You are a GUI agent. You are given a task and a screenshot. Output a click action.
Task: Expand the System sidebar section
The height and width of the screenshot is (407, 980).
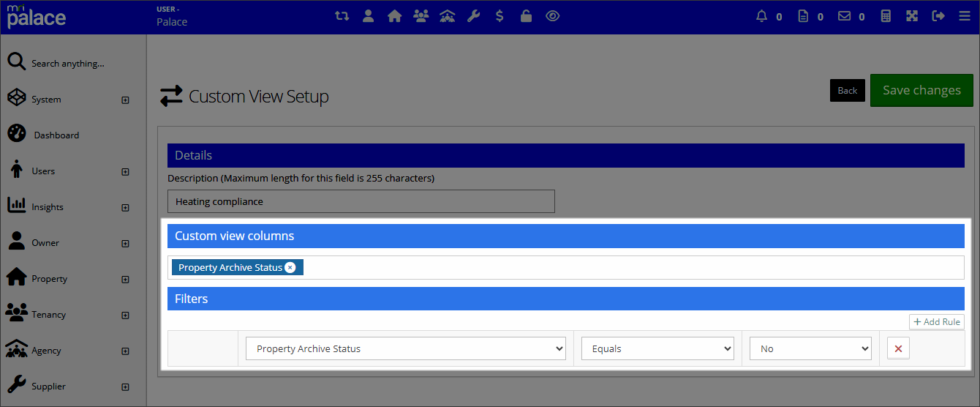(x=125, y=100)
